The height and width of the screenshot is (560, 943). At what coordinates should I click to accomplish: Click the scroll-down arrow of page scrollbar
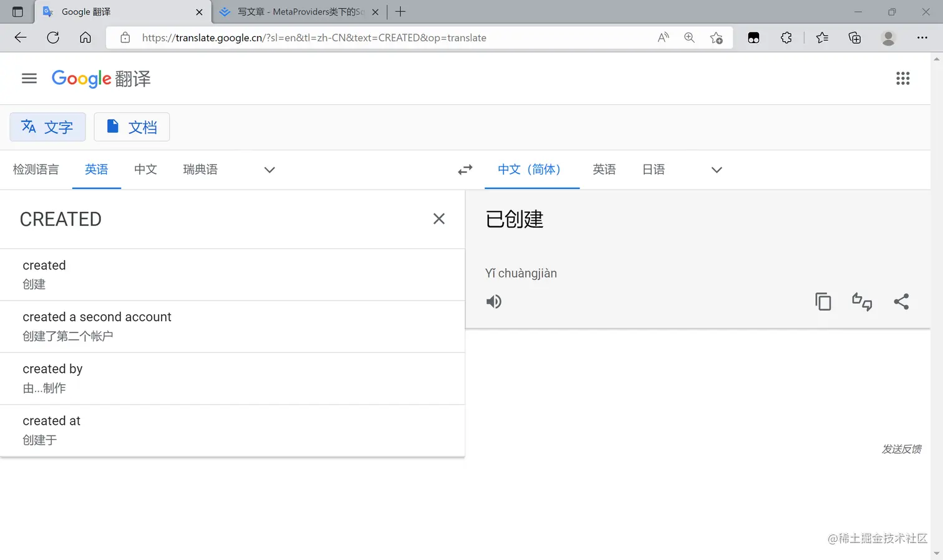pyautogui.click(x=936, y=554)
